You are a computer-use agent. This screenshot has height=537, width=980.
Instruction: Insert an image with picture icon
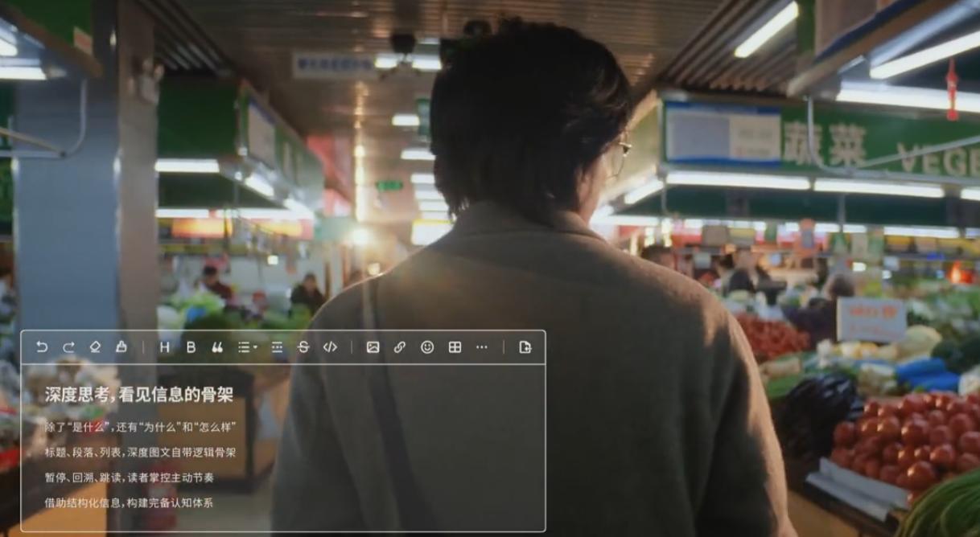[x=373, y=347]
